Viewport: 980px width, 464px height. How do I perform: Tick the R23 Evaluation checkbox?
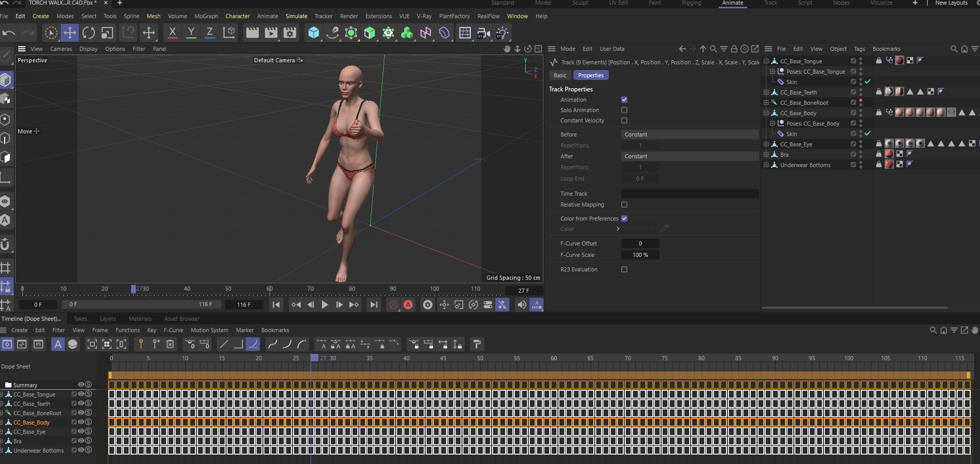(x=624, y=269)
